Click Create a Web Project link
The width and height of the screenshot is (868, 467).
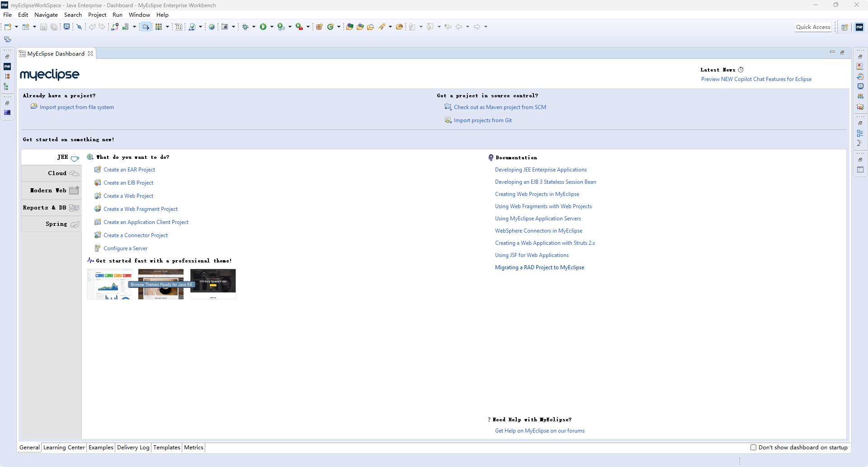coord(128,196)
